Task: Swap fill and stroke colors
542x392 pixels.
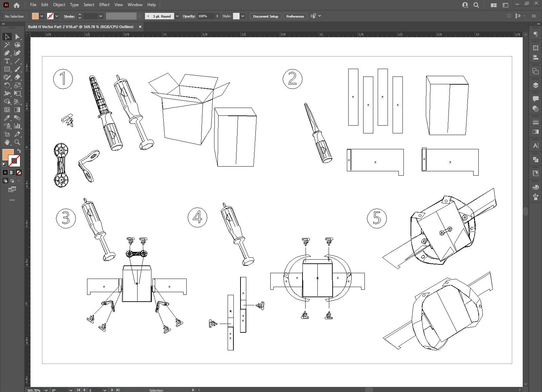Action: tap(19, 151)
